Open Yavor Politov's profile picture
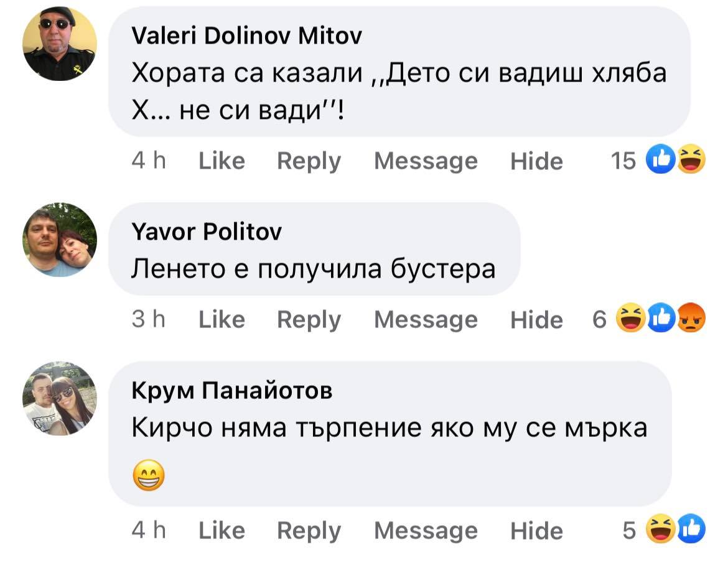The height and width of the screenshot is (572, 728). (x=60, y=240)
